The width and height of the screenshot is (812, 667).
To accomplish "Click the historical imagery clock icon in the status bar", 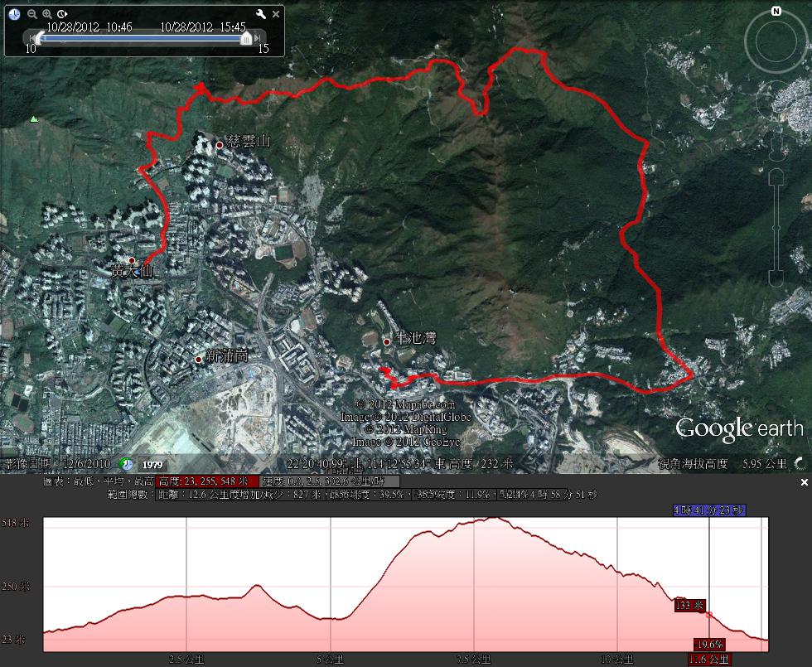I will [x=126, y=464].
